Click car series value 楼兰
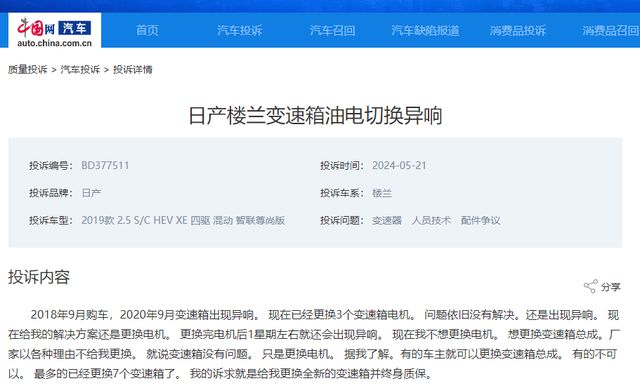 (382, 193)
